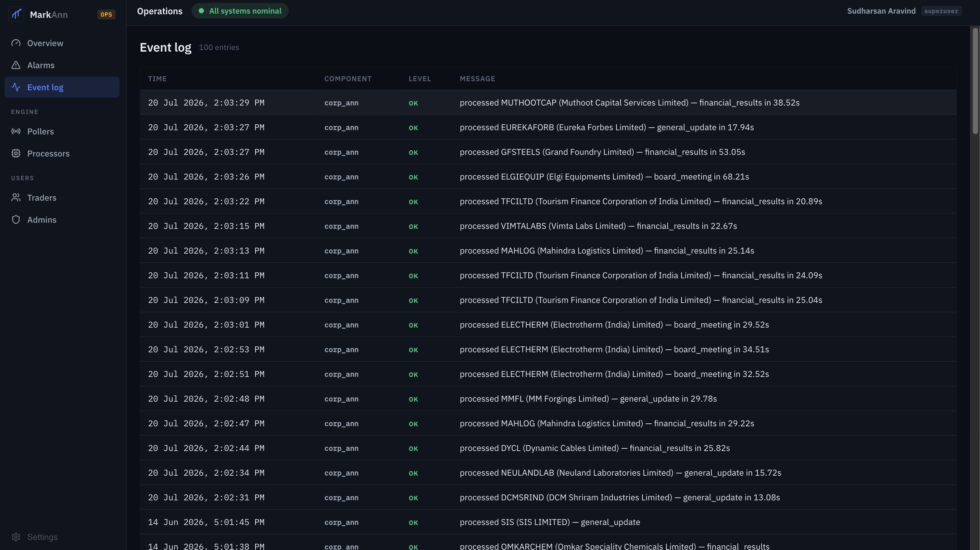
Task: Select the GFSTEELS Grand Foundry log message
Action: tap(602, 152)
